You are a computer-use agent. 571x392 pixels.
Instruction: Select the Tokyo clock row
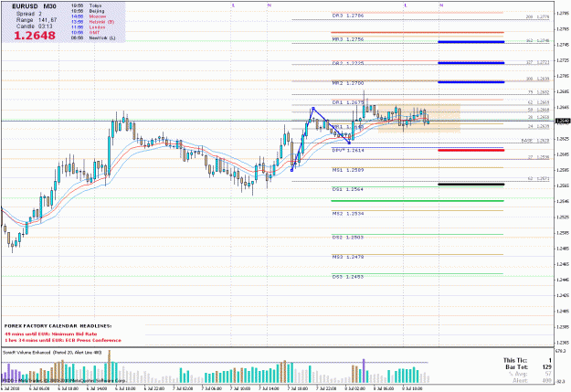tap(87, 6)
